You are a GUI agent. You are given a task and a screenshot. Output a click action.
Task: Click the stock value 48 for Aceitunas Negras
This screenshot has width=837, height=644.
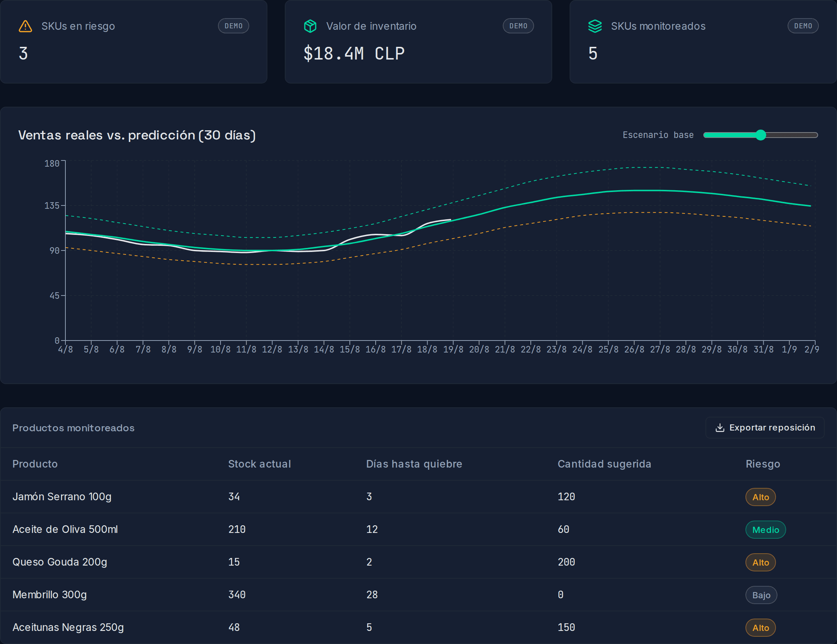coord(234,627)
